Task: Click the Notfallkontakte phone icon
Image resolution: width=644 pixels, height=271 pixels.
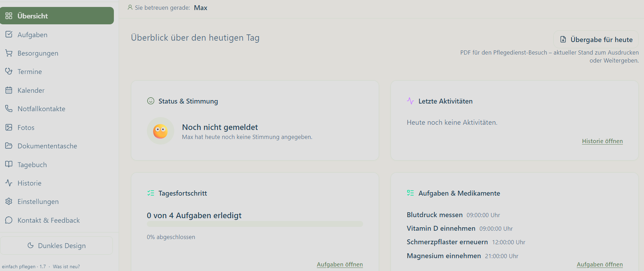Action: [9, 109]
